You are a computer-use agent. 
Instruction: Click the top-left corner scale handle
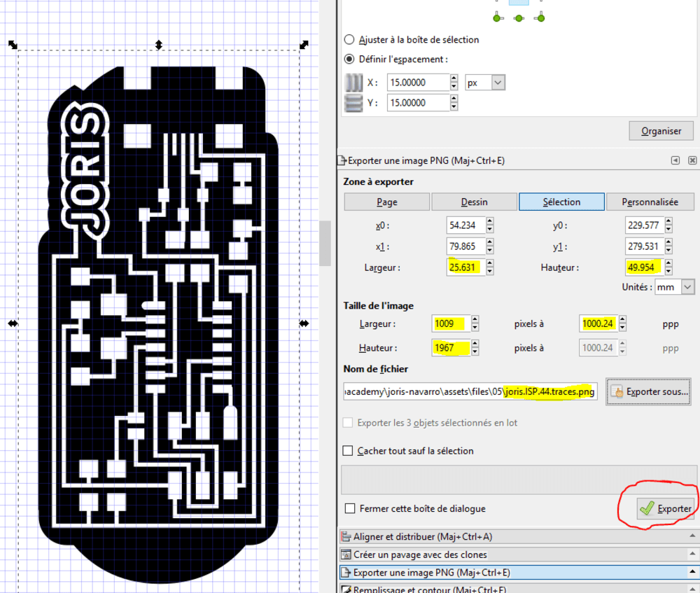13,45
